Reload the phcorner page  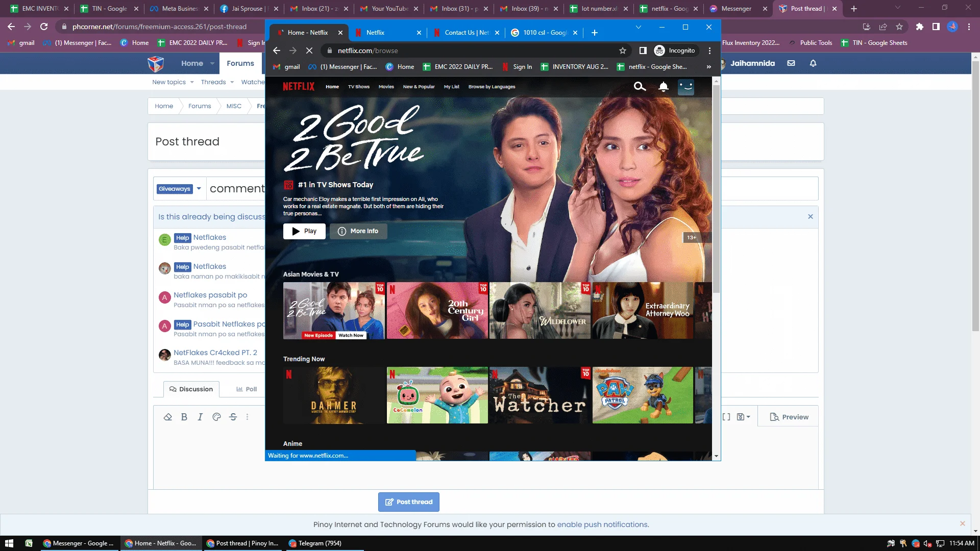[x=44, y=27]
